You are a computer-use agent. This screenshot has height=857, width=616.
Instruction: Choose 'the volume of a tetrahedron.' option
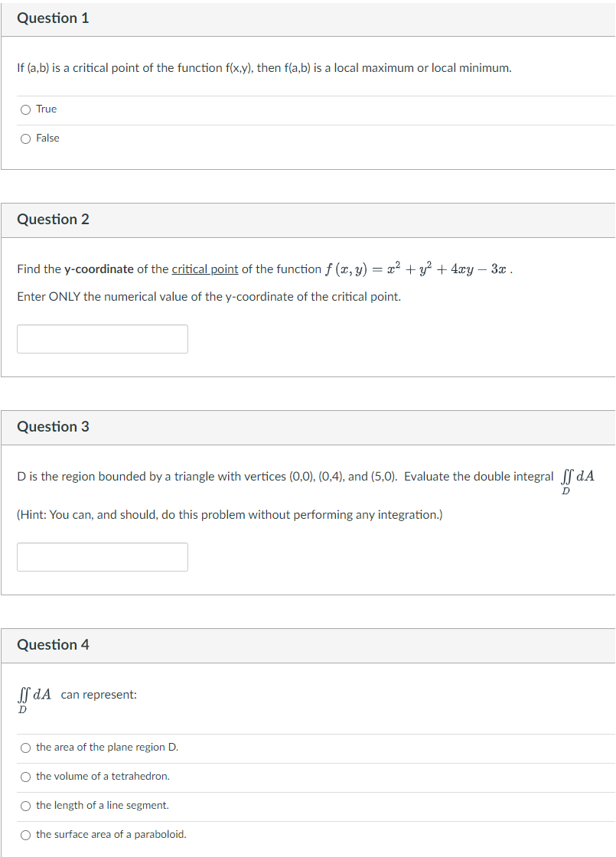(25, 776)
